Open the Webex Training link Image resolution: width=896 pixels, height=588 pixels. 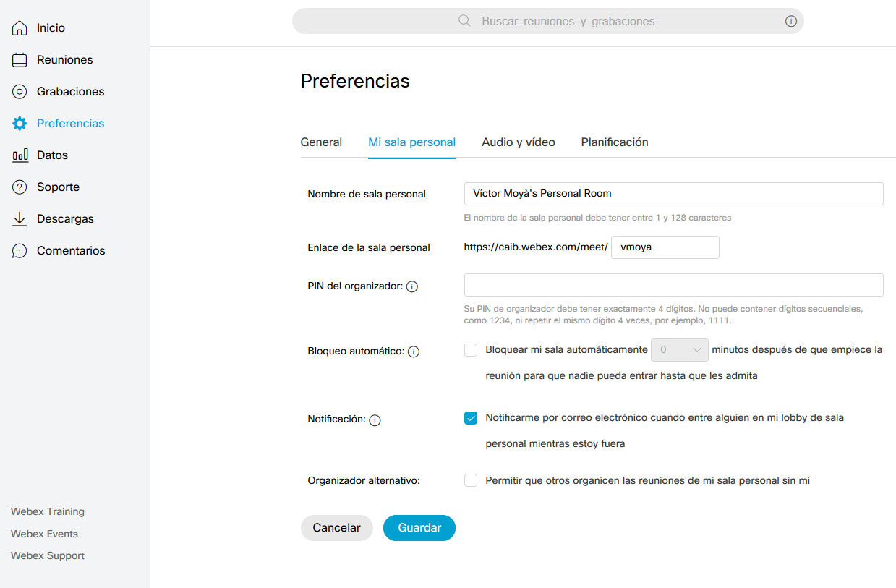pos(48,511)
